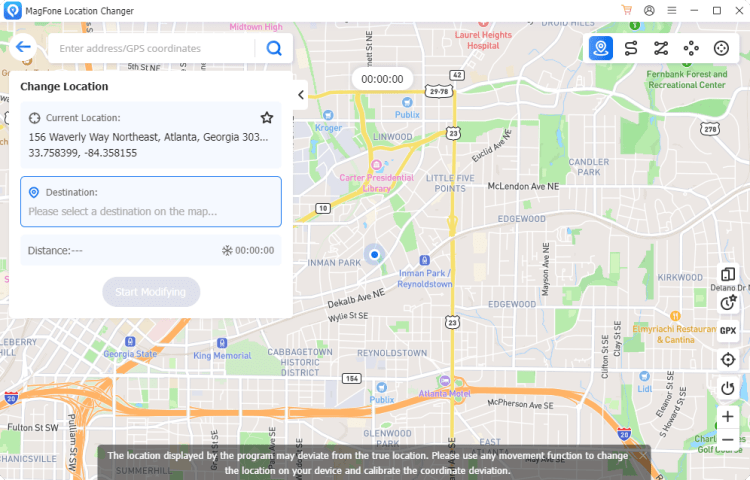Open the hamburger menu in title bar
The width and height of the screenshot is (750, 480).
click(x=672, y=10)
